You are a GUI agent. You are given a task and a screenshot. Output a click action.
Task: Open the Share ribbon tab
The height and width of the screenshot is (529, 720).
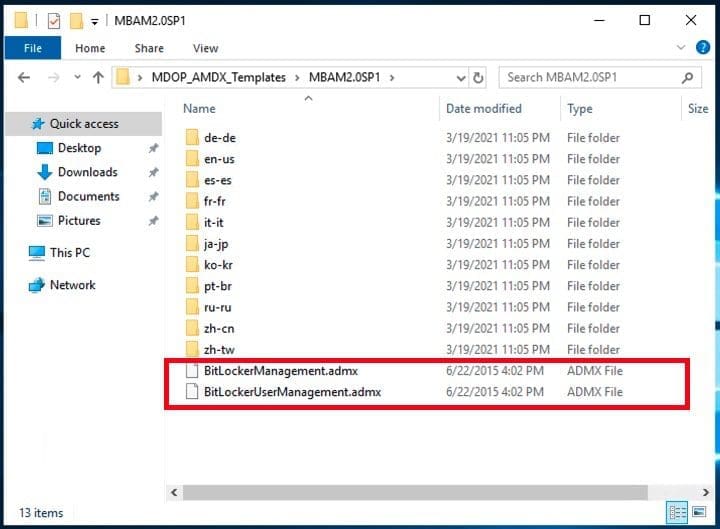(x=149, y=48)
